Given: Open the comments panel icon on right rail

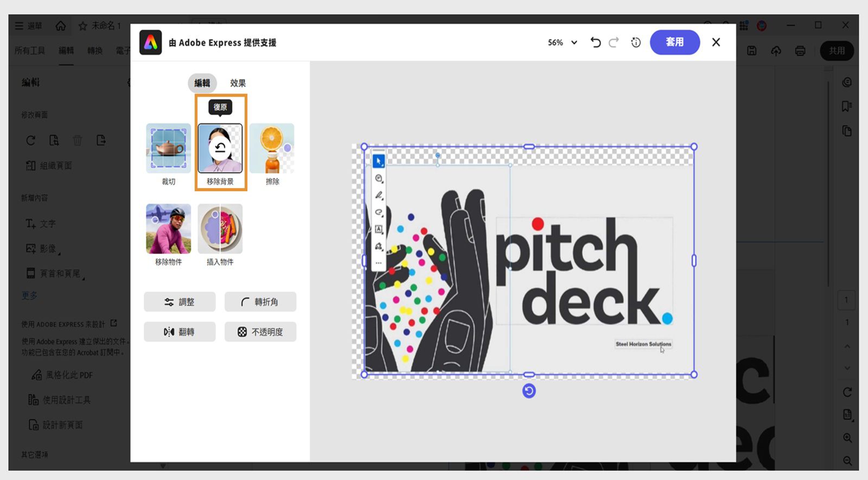Looking at the screenshot, I should 847,83.
